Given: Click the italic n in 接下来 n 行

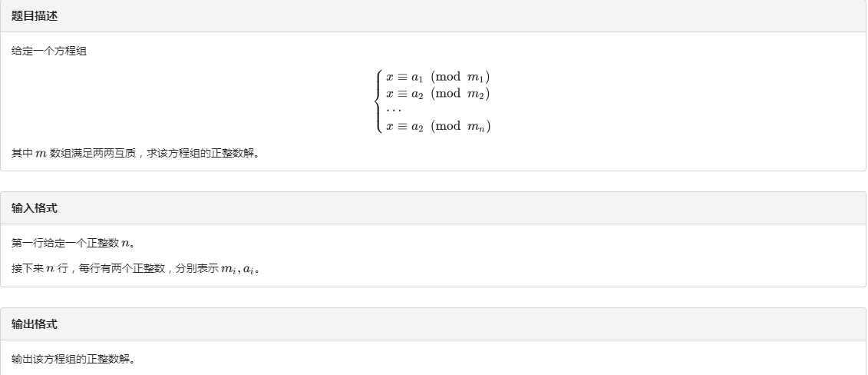Looking at the screenshot, I should (x=51, y=270).
